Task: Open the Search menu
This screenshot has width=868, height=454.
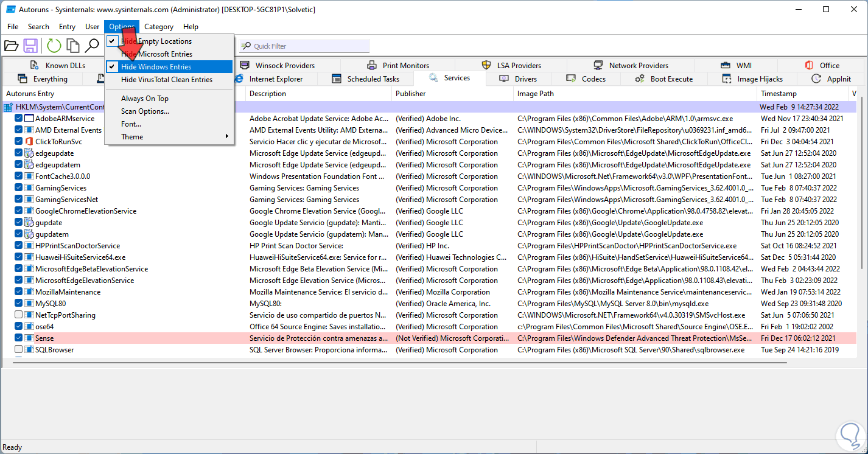Action: (38, 27)
